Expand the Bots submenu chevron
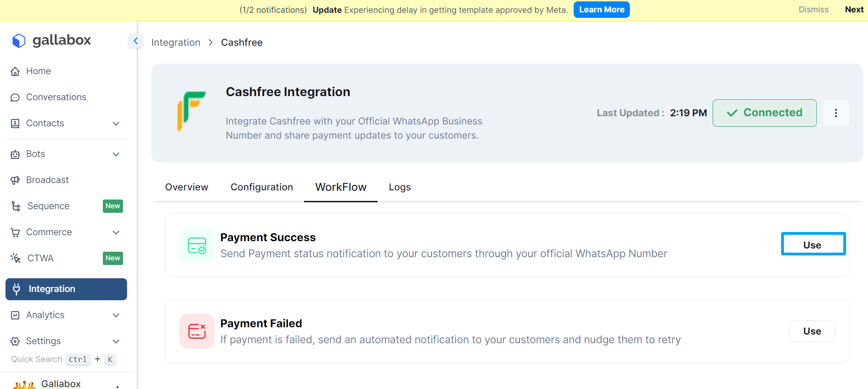 pyautogui.click(x=116, y=154)
